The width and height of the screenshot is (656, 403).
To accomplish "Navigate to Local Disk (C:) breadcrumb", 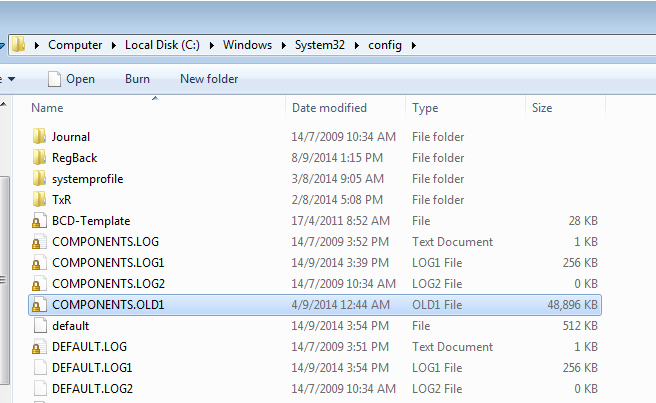I will click(162, 45).
